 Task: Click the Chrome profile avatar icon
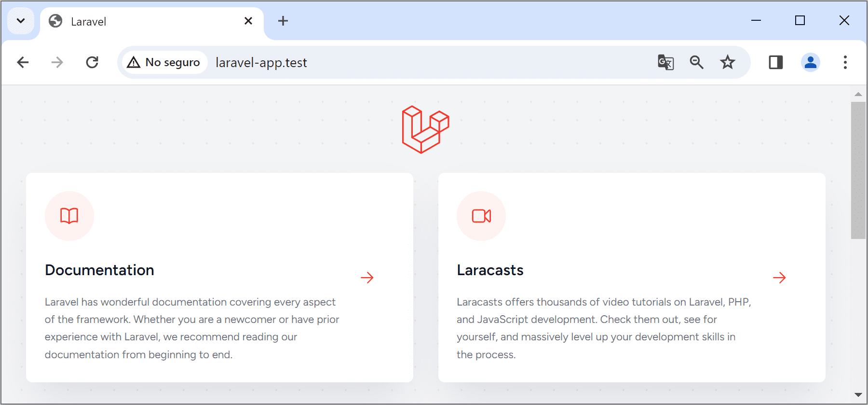pyautogui.click(x=810, y=62)
